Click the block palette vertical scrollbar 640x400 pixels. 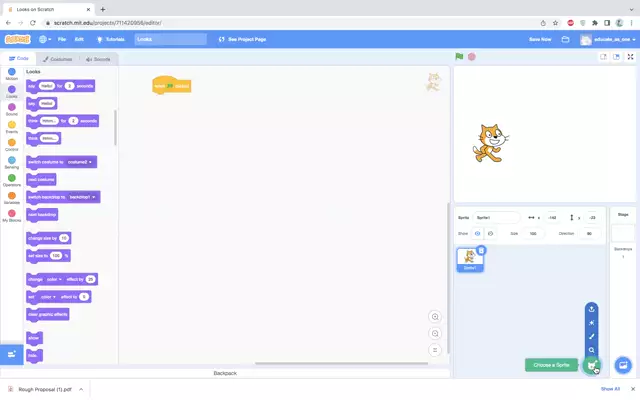coord(116,127)
